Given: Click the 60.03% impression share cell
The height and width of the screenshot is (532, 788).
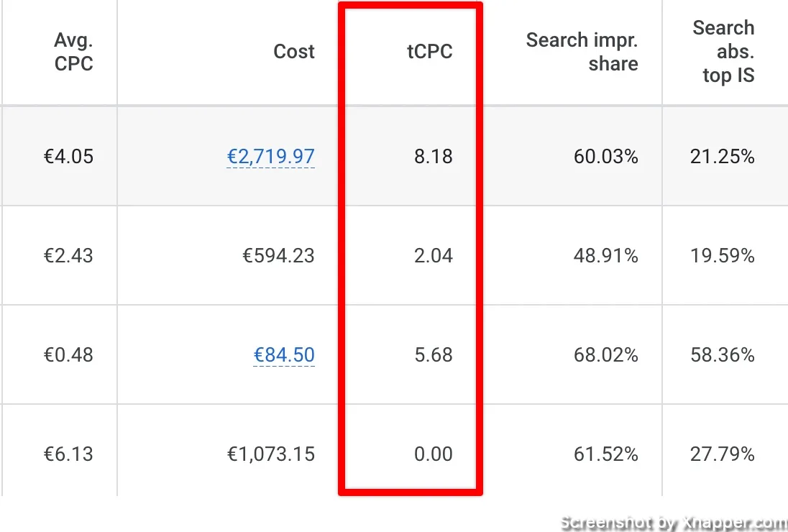Looking at the screenshot, I should pyautogui.click(x=605, y=157).
